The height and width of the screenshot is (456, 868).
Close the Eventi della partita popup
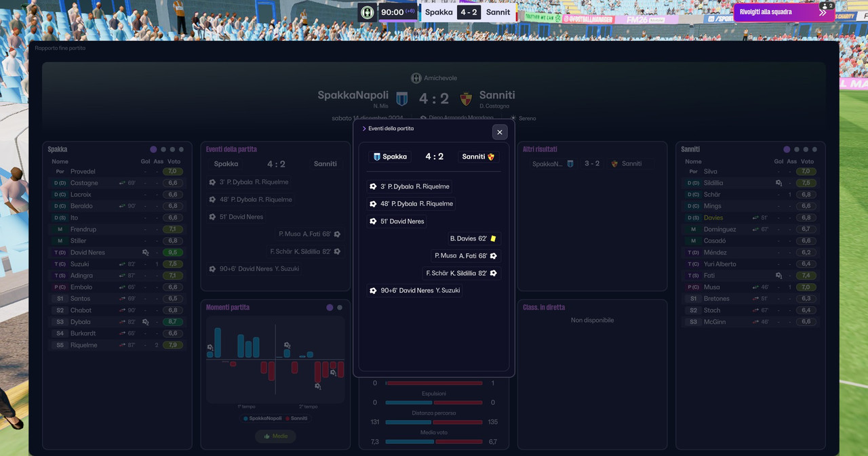[500, 132]
